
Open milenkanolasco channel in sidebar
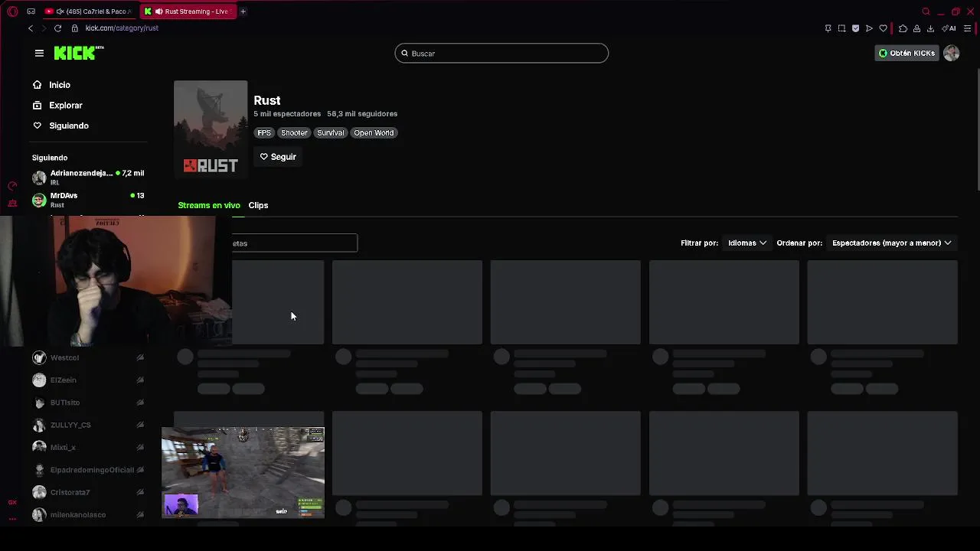click(x=88, y=514)
